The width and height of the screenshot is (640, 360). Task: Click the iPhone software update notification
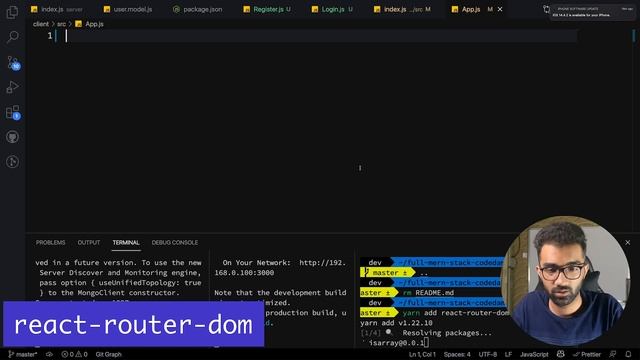(x=593, y=12)
